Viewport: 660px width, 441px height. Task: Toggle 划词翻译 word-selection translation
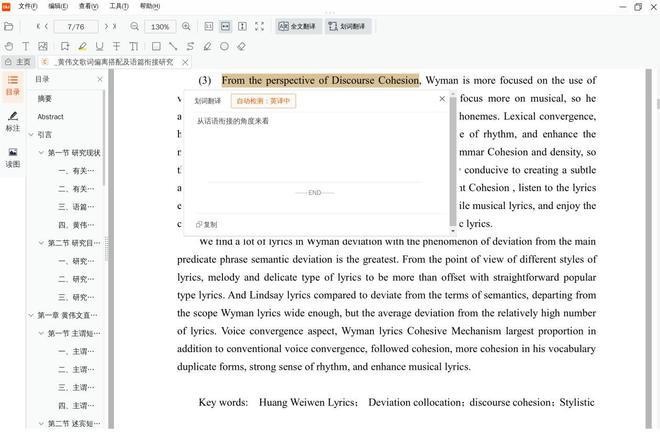click(347, 26)
